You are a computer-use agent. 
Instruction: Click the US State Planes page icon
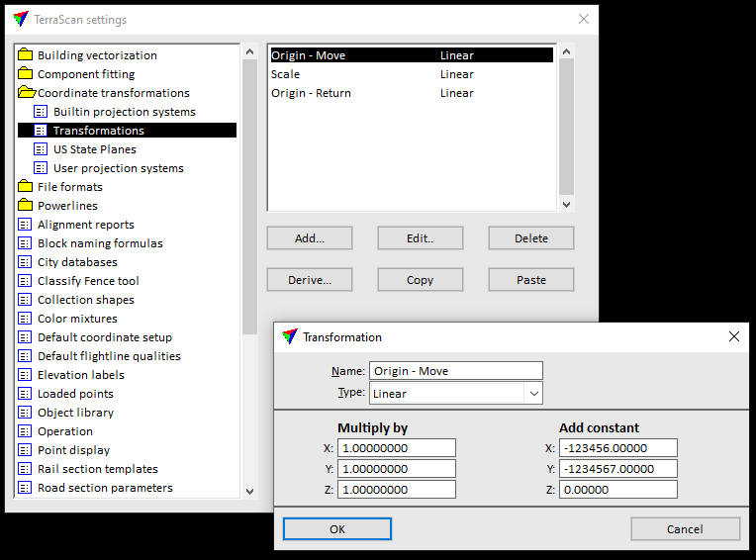point(41,149)
